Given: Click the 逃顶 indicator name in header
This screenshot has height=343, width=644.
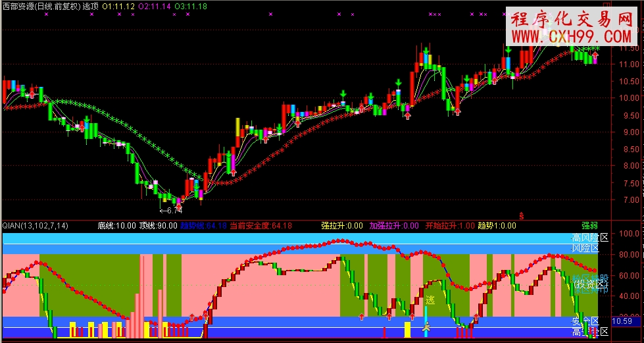Looking at the screenshot, I should 91,6.
